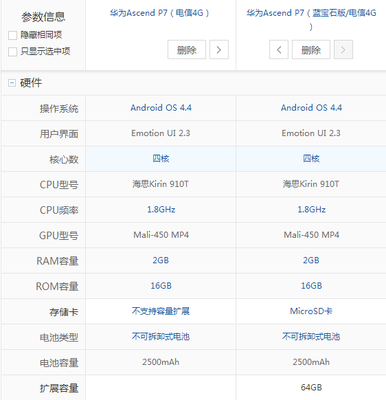Open Android OS 4.4 link in second column

tap(311, 108)
